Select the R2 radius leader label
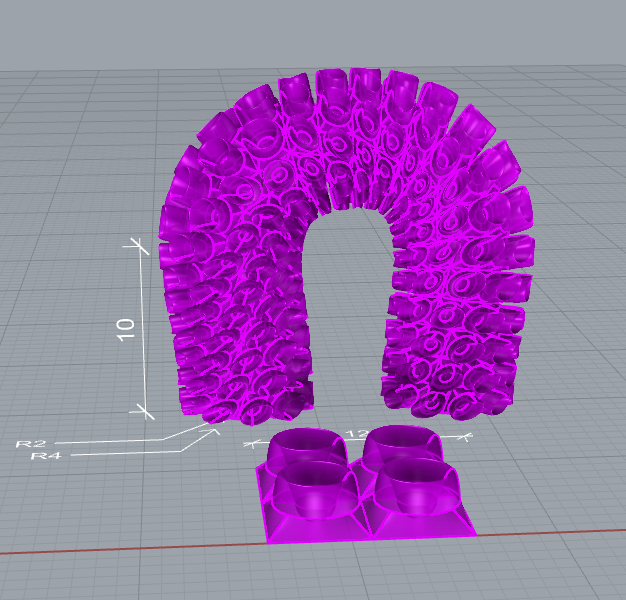The image size is (626, 600). tap(31, 444)
